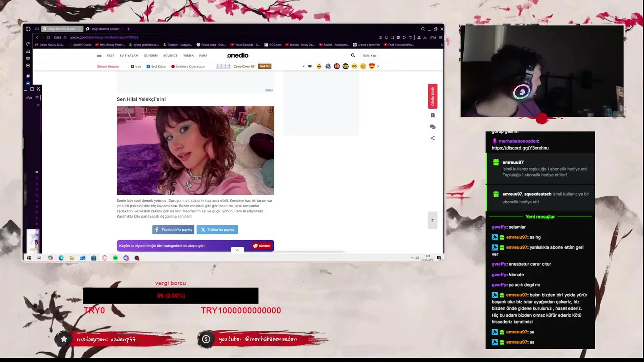Open the discord.gg/Y3xrehnu chat link
The height and width of the screenshot is (362, 644).
[x=520, y=148]
